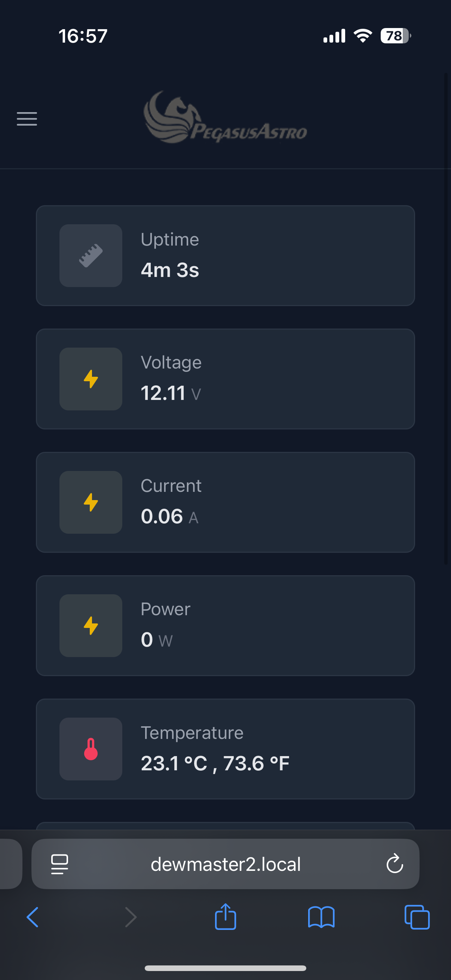Select the Power 0 W reading
Image resolution: width=451 pixels, height=980 pixels.
point(156,640)
